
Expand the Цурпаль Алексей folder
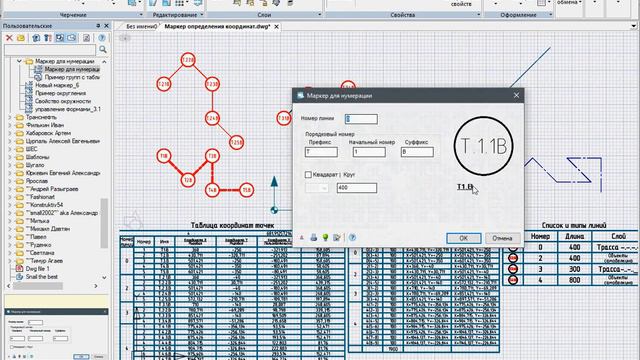click(x=10, y=141)
